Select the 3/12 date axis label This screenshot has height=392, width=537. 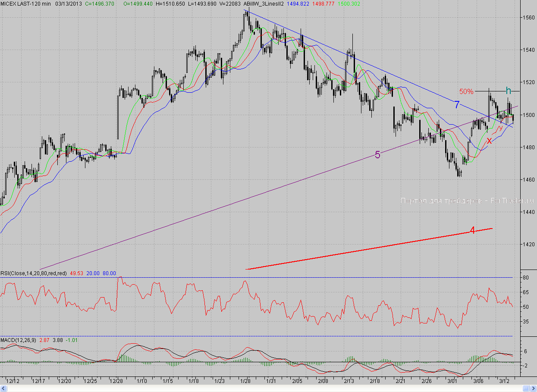504,381
